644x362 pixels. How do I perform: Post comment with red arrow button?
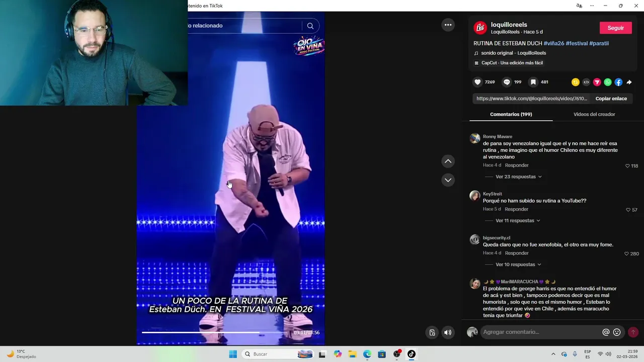coord(633,332)
